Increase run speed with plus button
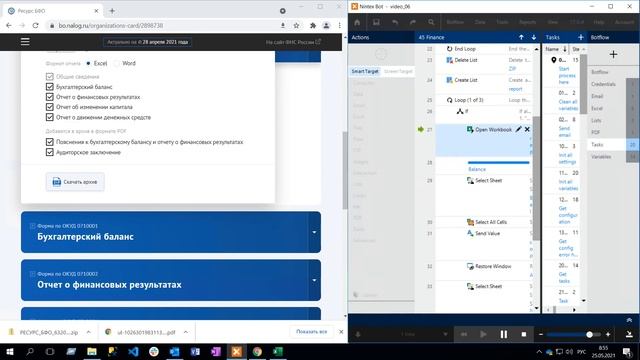 pyautogui.click(x=608, y=334)
